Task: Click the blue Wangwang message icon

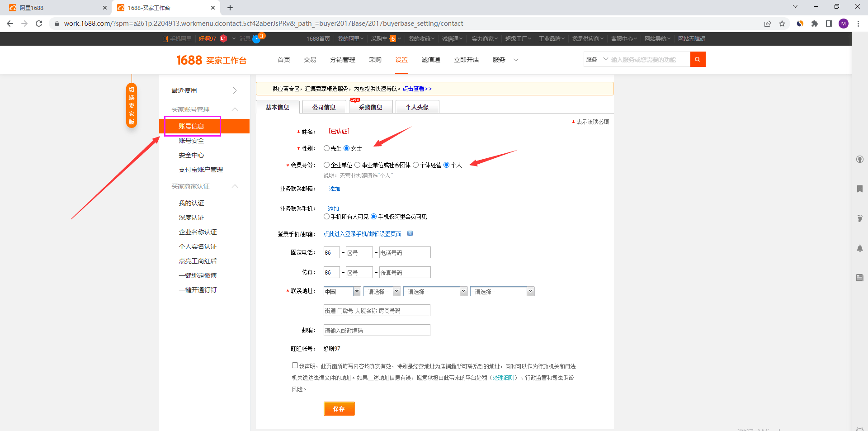Action: click(x=256, y=39)
